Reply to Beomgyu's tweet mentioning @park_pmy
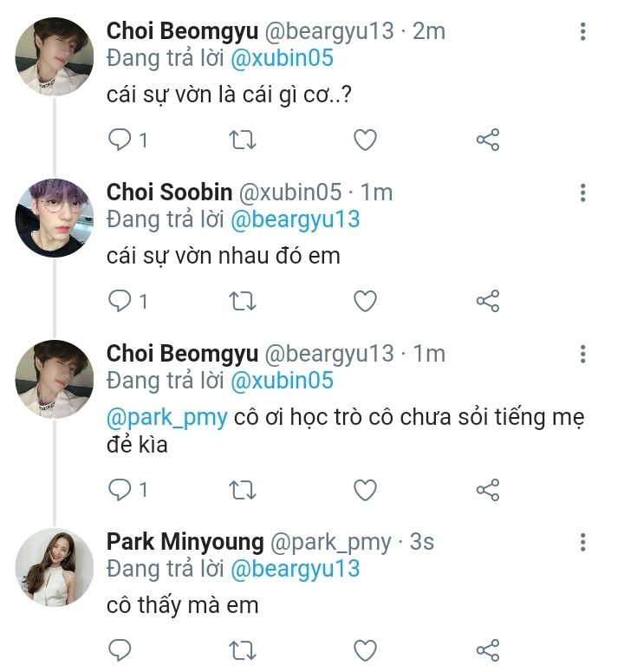The width and height of the screenshot is (624, 672). pyautogui.click(x=120, y=489)
